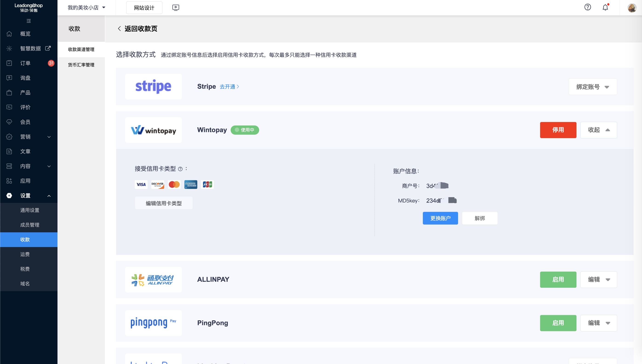This screenshot has height=364, width=642.
Task: Click the credit card type help icon
Action: point(180,169)
